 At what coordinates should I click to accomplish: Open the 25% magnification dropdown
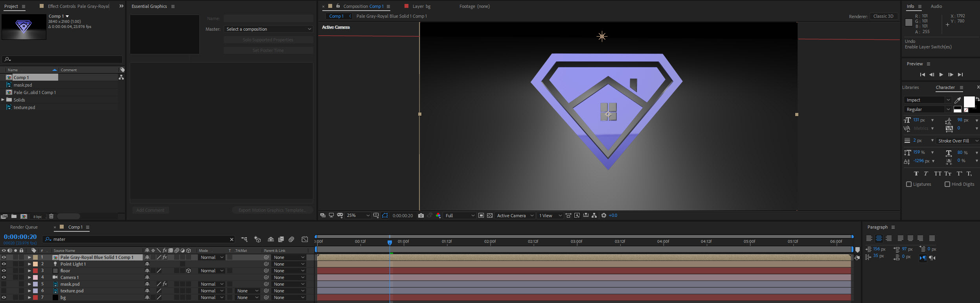(x=358, y=216)
